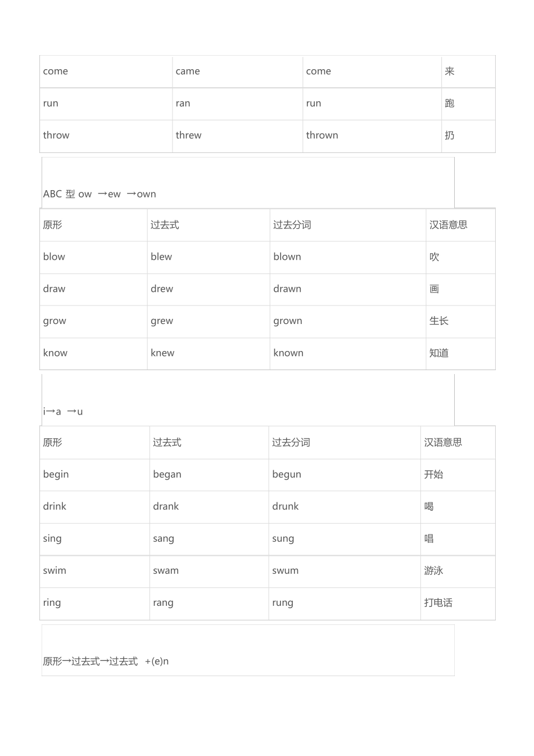Click the "原形→过去式→过去式 +(e)n" heading

coord(106,661)
